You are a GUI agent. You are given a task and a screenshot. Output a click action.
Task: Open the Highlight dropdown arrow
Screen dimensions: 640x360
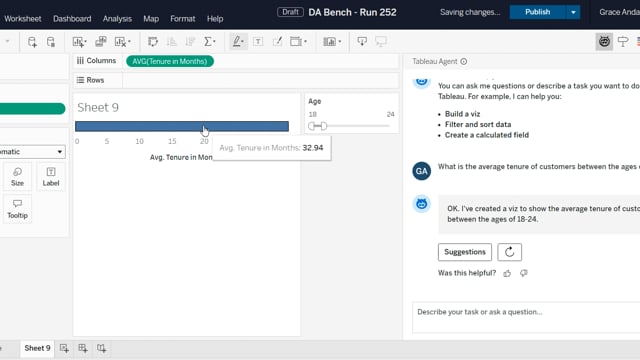point(243,42)
